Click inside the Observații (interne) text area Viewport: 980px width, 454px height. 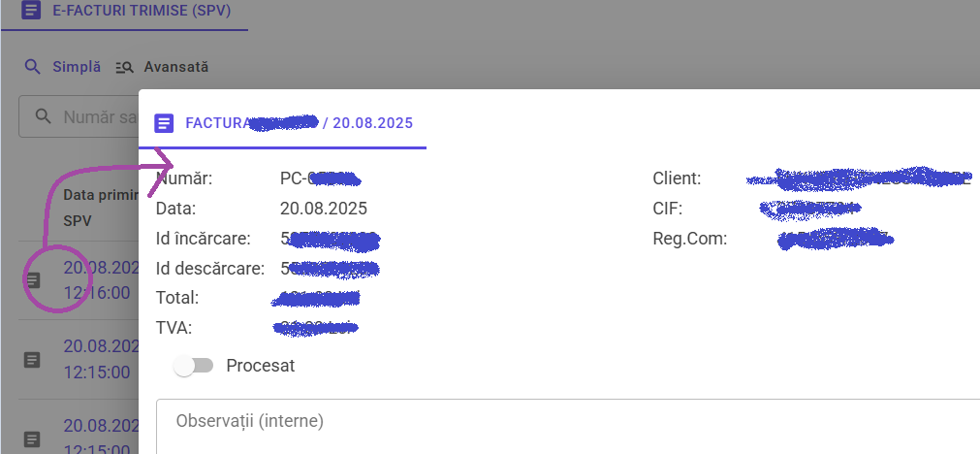pyautogui.click(x=567, y=427)
